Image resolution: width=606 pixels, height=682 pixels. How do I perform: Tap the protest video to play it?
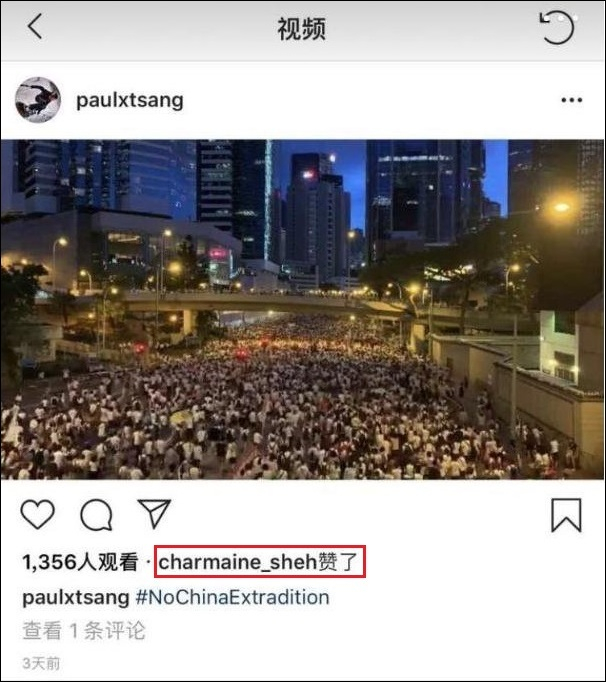[x=303, y=309]
